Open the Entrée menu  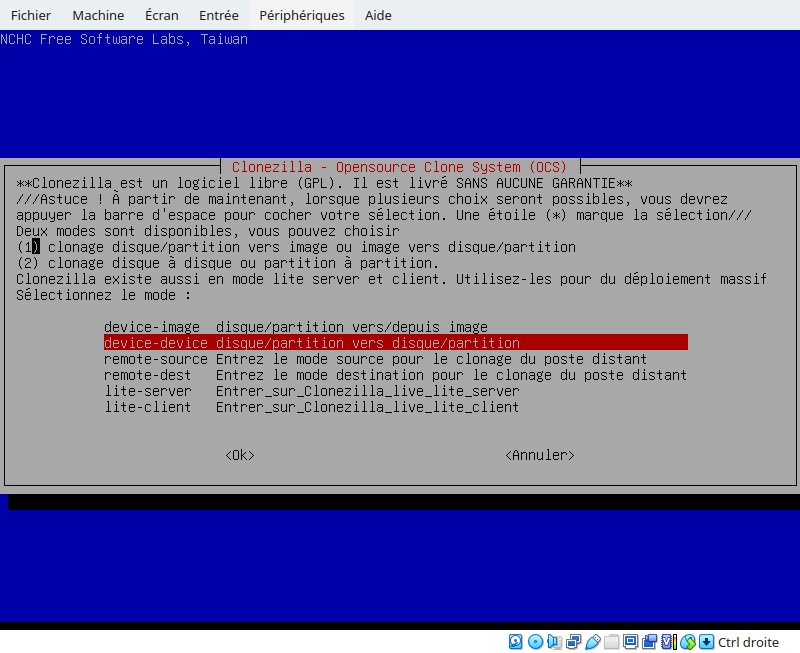(218, 15)
